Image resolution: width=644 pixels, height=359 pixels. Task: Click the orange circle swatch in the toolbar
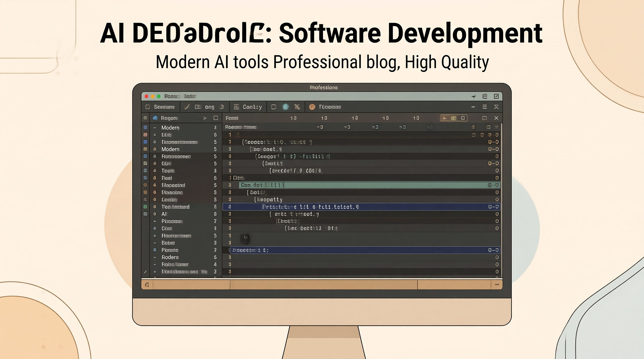click(312, 107)
